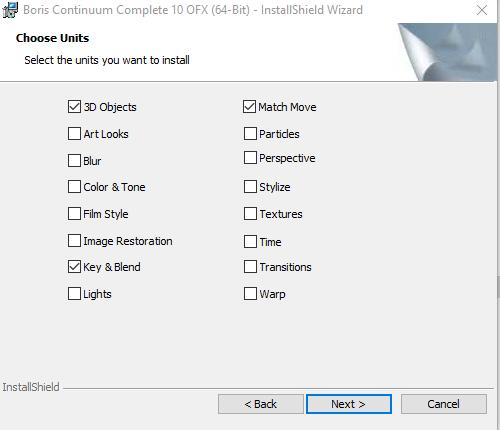
Task: Enable the Image Restoration unit
Action: [74, 241]
